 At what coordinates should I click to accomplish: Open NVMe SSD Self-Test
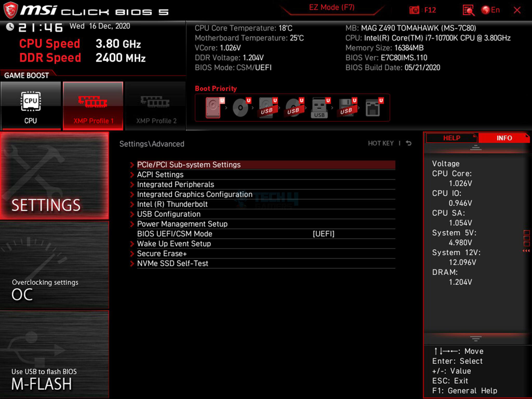point(263,263)
